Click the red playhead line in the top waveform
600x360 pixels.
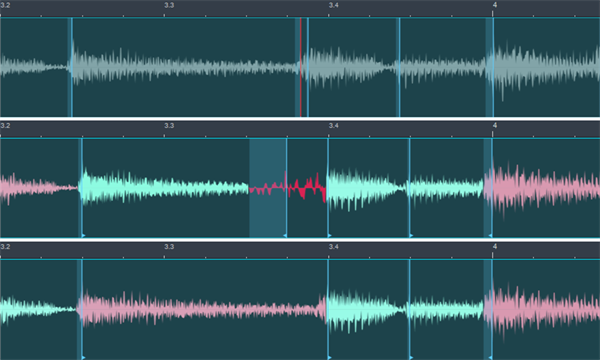[x=301, y=67]
